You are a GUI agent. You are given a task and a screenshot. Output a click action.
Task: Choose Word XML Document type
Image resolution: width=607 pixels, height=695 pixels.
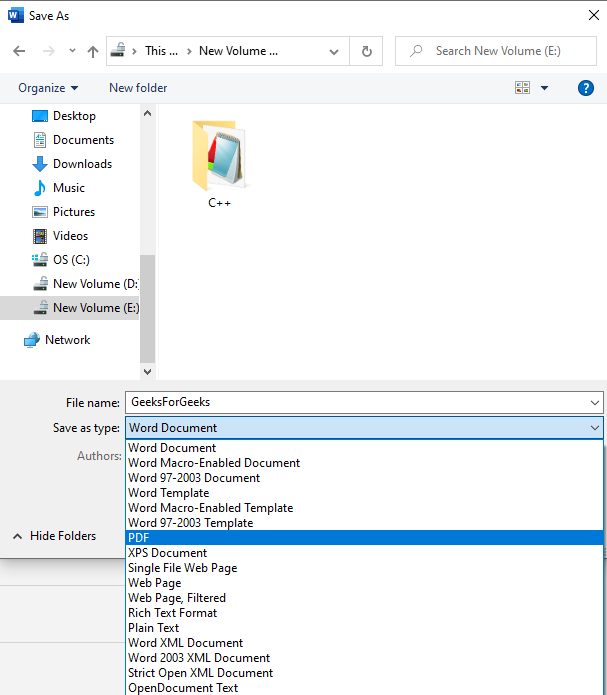click(364, 643)
